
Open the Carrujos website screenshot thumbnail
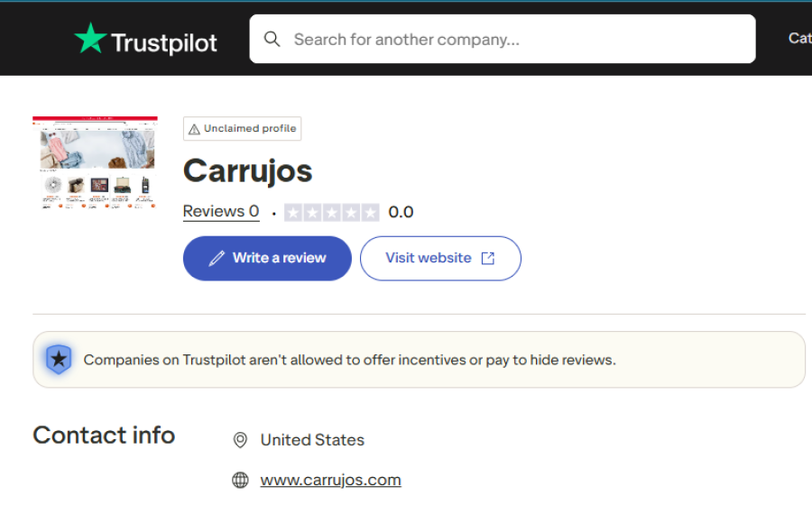[95, 163]
